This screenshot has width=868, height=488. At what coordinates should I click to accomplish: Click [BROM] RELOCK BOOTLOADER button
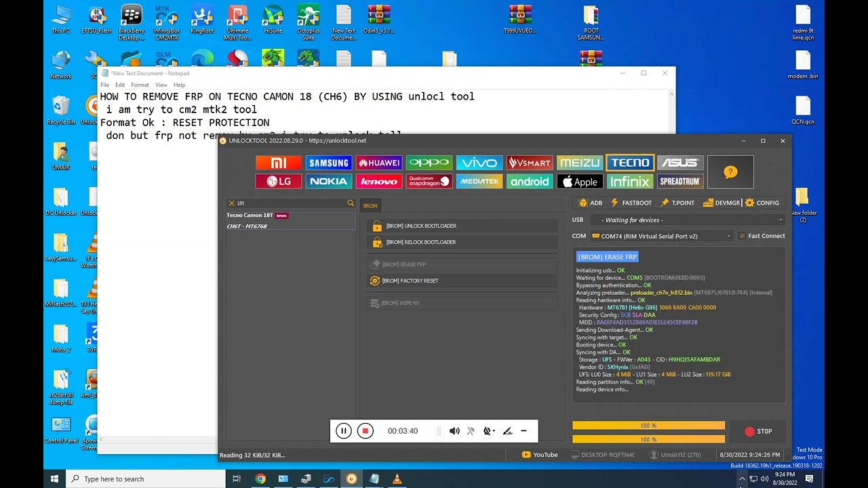tap(462, 242)
